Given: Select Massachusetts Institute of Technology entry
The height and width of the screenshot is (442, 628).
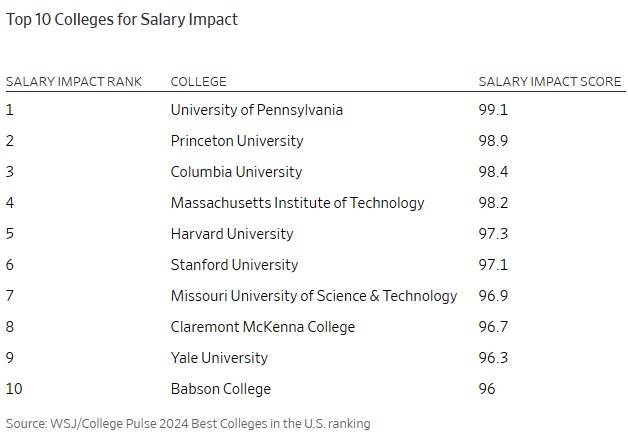Looking at the screenshot, I should tap(298, 203).
